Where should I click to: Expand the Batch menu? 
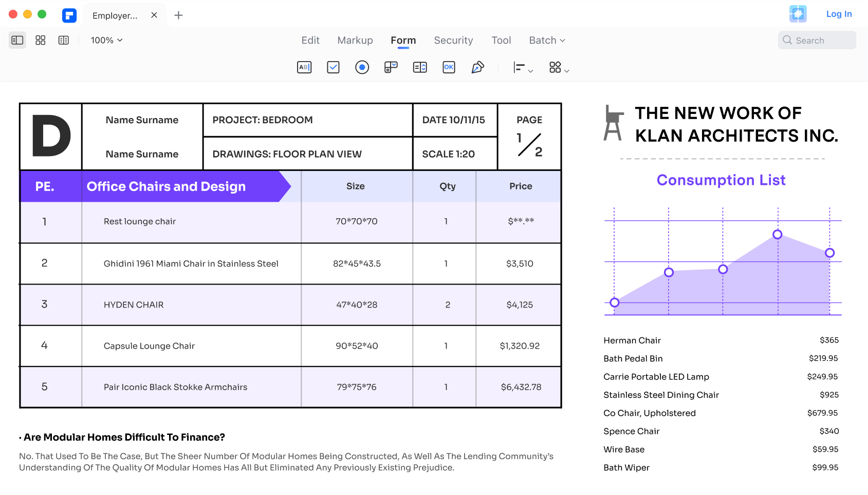(547, 40)
